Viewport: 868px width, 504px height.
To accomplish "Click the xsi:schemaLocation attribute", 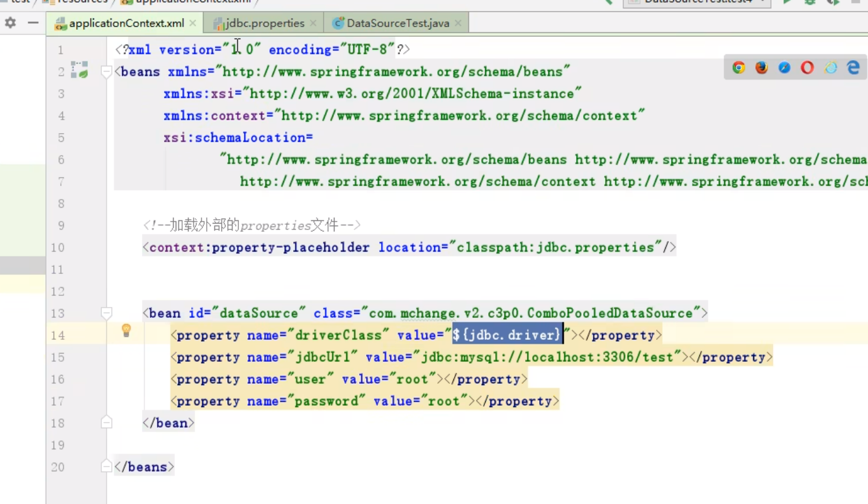I will tap(236, 137).
